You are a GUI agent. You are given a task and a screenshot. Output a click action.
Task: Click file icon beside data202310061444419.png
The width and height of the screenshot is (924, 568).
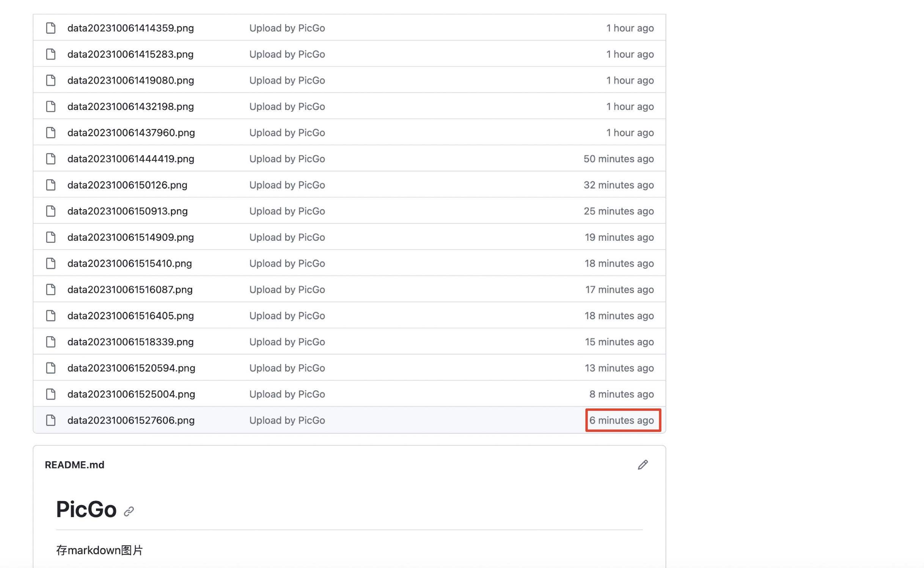pyautogui.click(x=51, y=159)
